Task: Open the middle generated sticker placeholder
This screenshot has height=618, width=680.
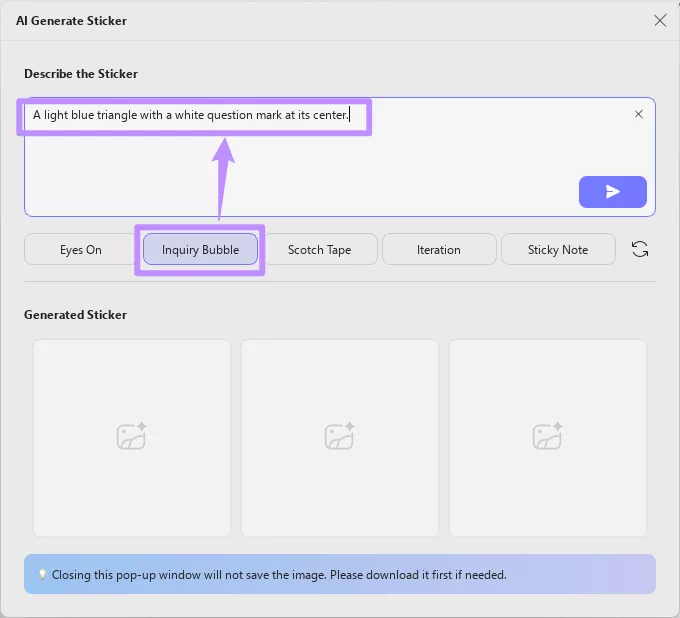Action: tap(340, 438)
